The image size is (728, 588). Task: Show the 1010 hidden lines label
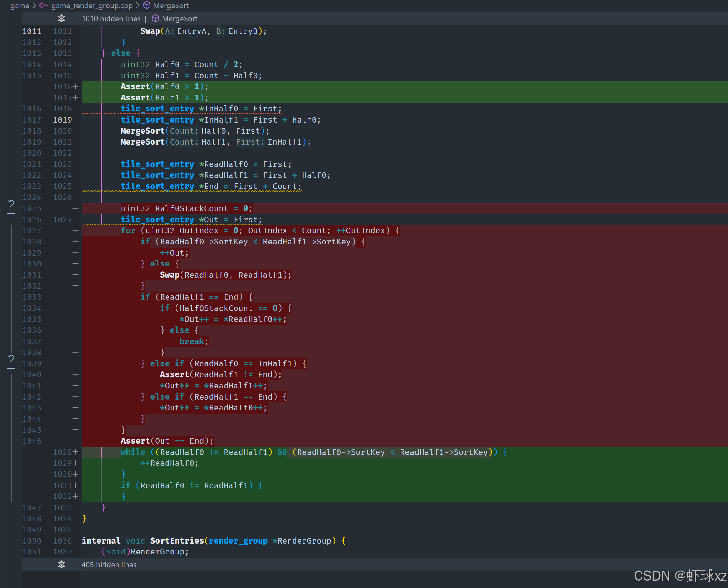pos(111,19)
